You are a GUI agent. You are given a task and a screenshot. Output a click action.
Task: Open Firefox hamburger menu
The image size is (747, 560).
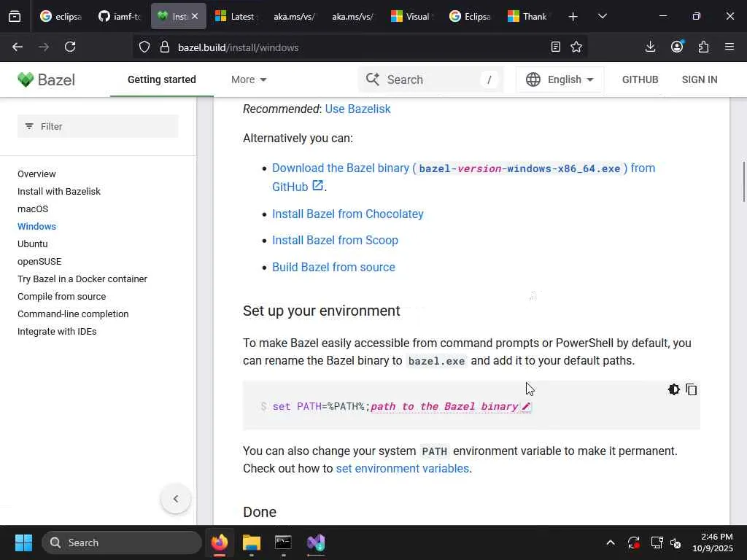coord(729,47)
